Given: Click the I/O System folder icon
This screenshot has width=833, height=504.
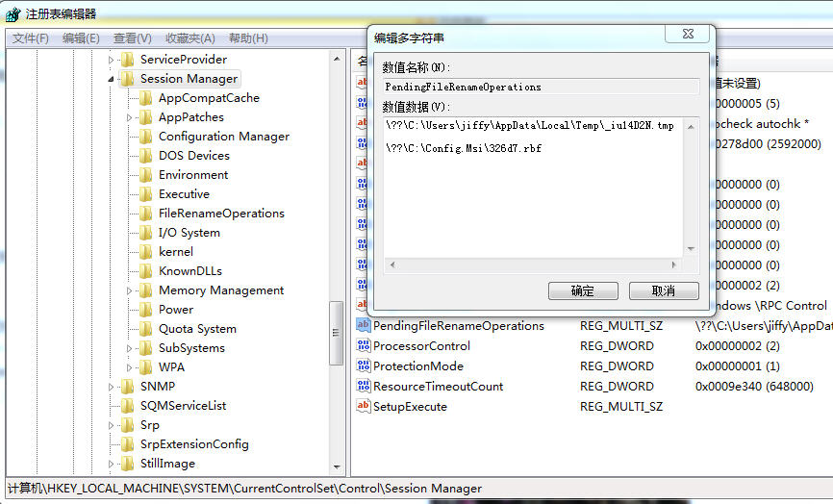Looking at the screenshot, I should (x=146, y=233).
